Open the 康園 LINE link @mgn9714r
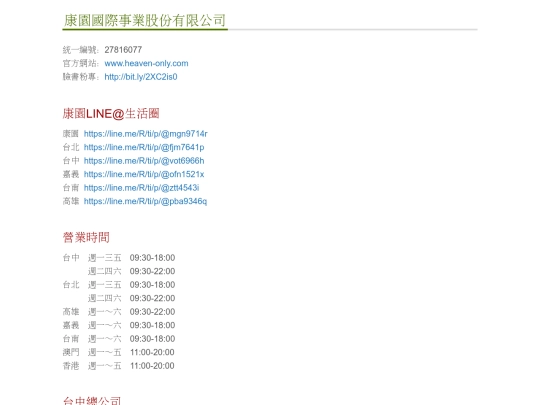 [145, 134]
